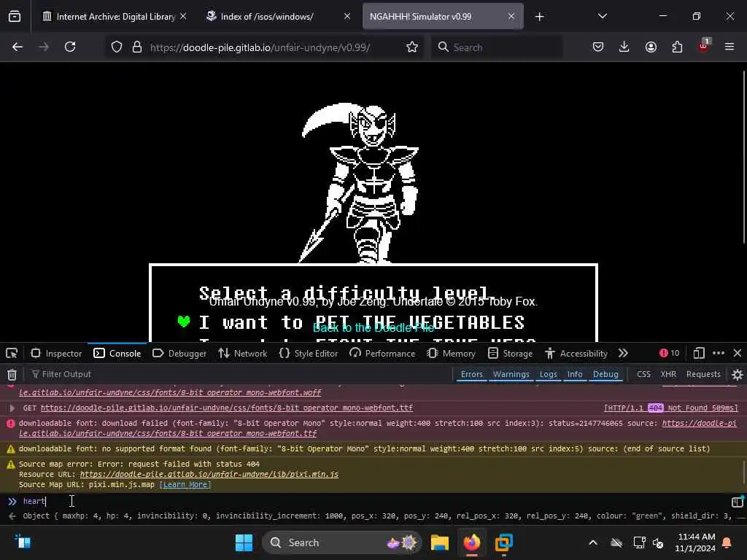Open Storage devtools tab
Viewport: 747px width, 560px height.
(x=510, y=354)
